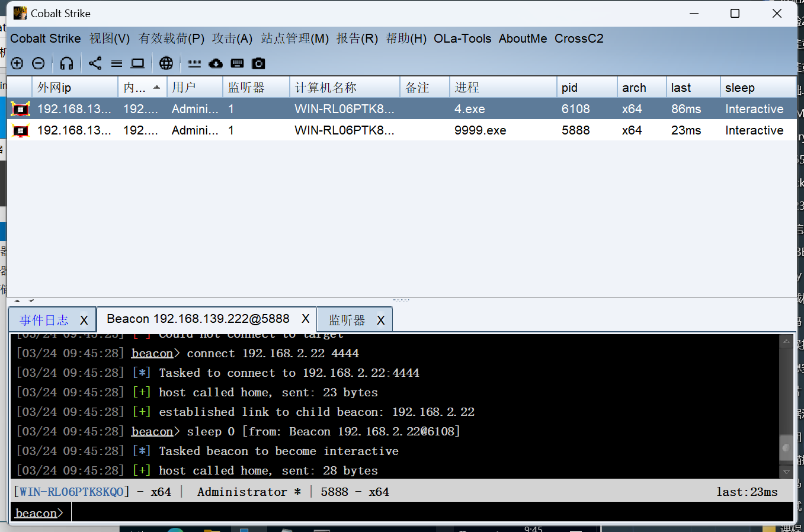Screen dimensions: 804x532
Task: Click console scrollbar down arrow
Action: pos(786,472)
